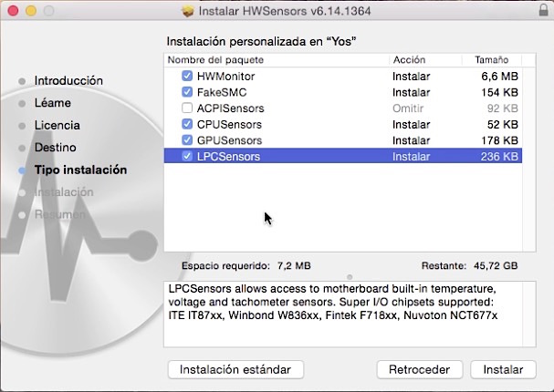
Task: Minimize the window with yellow button
Action: click(x=31, y=11)
